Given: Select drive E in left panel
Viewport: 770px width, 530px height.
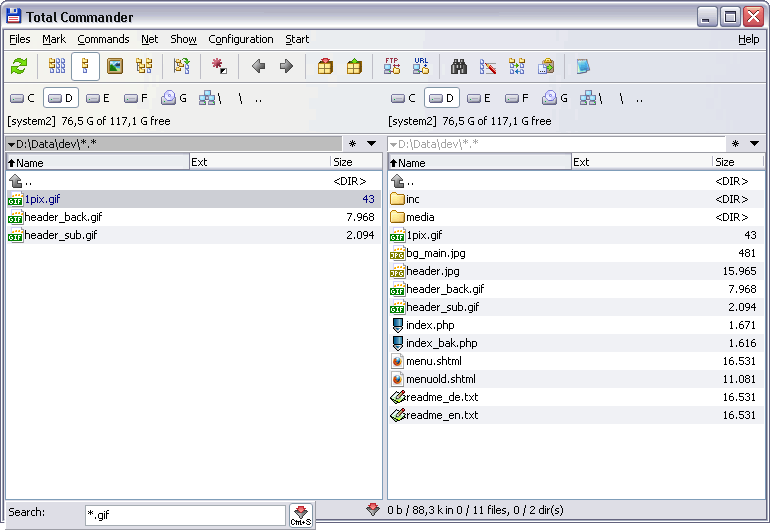Looking at the screenshot, I should point(98,98).
